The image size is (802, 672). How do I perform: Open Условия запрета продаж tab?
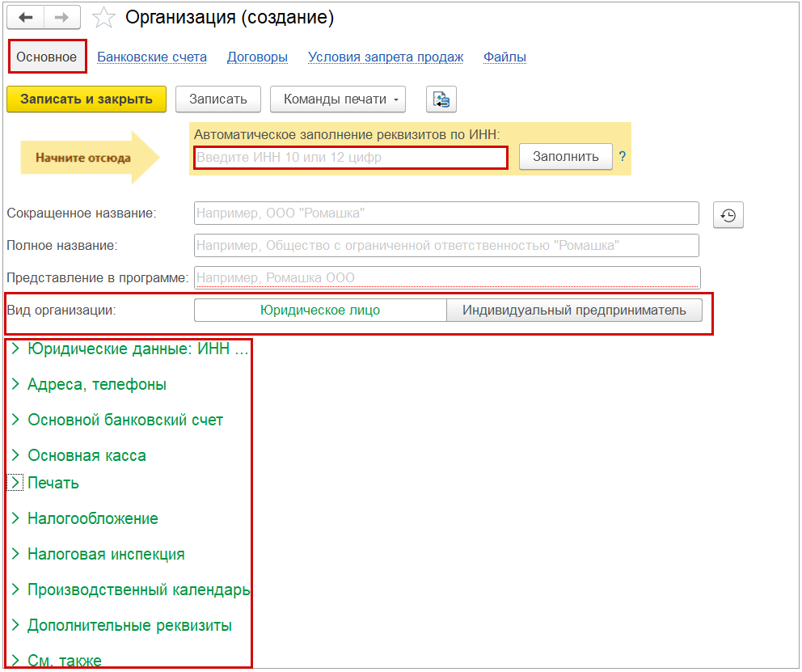pos(386,57)
